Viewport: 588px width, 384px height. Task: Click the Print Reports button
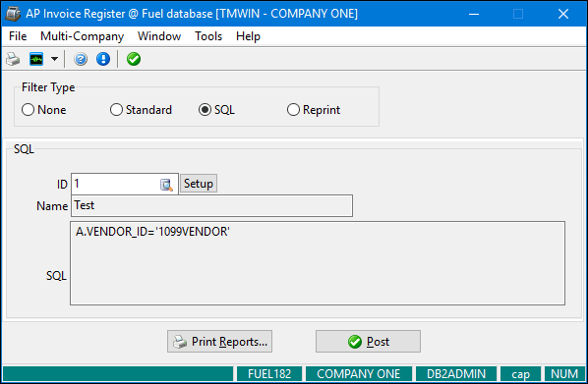219,342
